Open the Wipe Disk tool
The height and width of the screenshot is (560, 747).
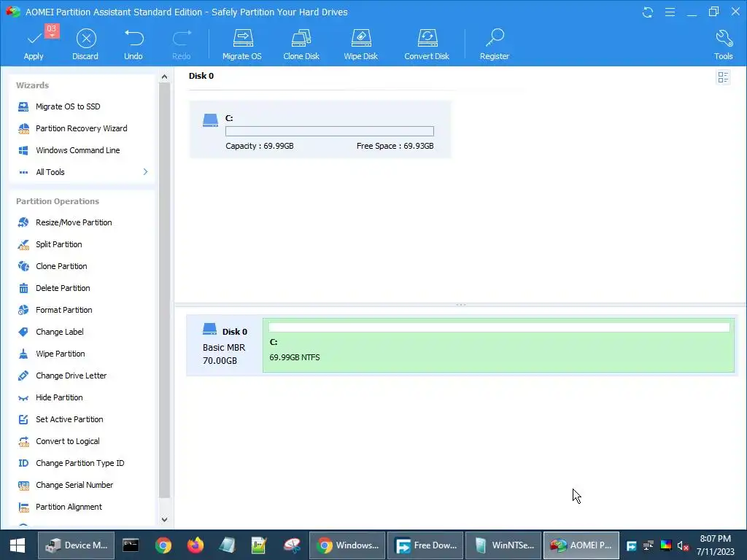(360, 44)
